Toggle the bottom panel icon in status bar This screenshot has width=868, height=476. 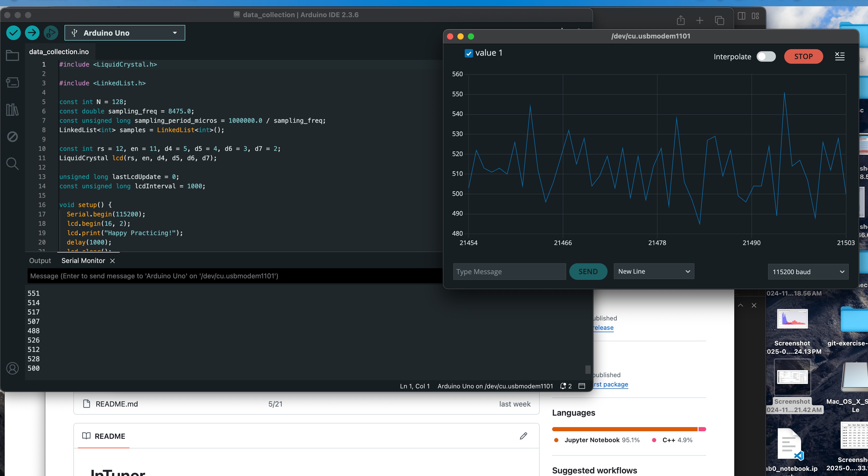click(x=582, y=386)
